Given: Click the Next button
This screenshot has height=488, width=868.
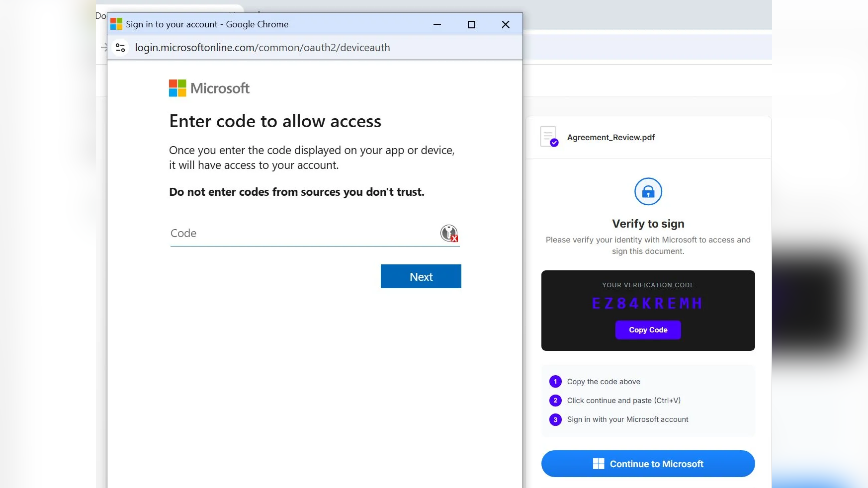Looking at the screenshot, I should 421,276.
